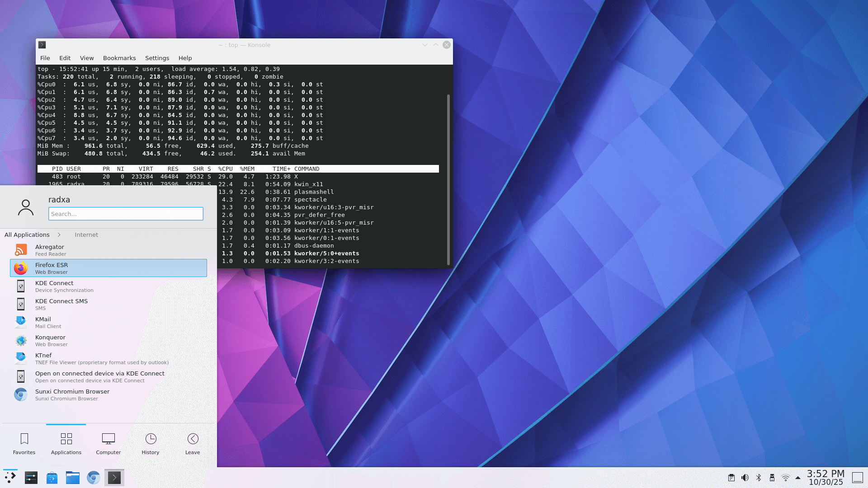Launch Konqueror web browser
Image resolution: width=868 pixels, height=488 pixels.
click(x=51, y=340)
